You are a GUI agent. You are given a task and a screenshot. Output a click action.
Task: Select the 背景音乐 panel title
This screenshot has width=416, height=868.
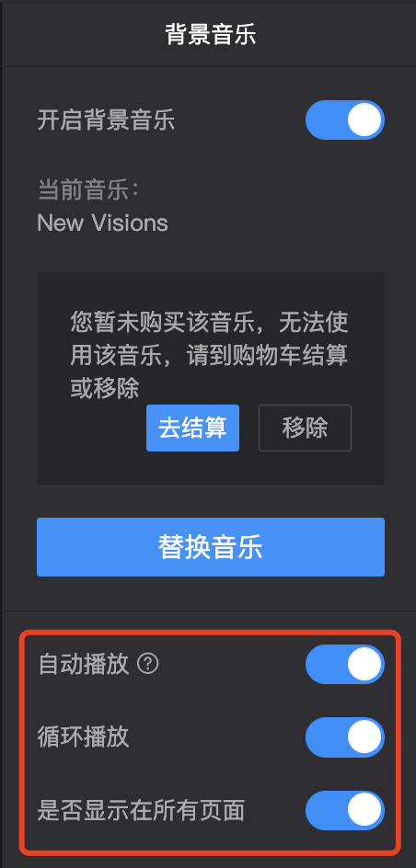211,34
